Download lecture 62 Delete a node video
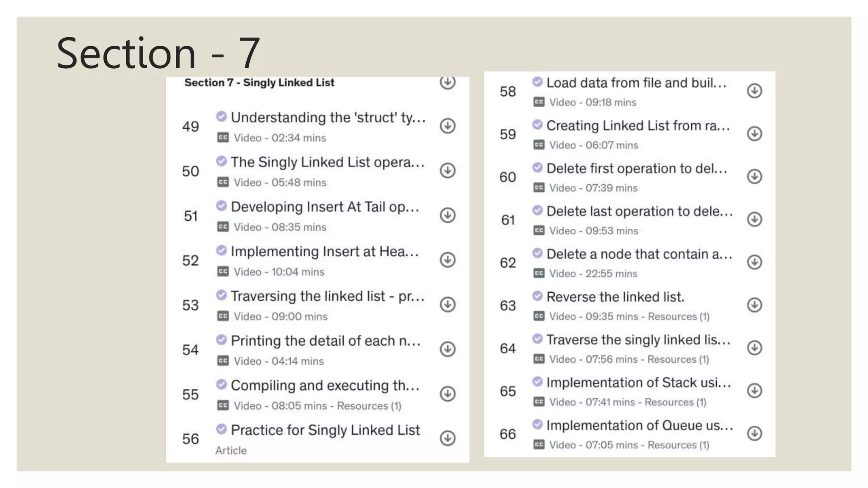868x488 pixels. click(x=754, y=262)
